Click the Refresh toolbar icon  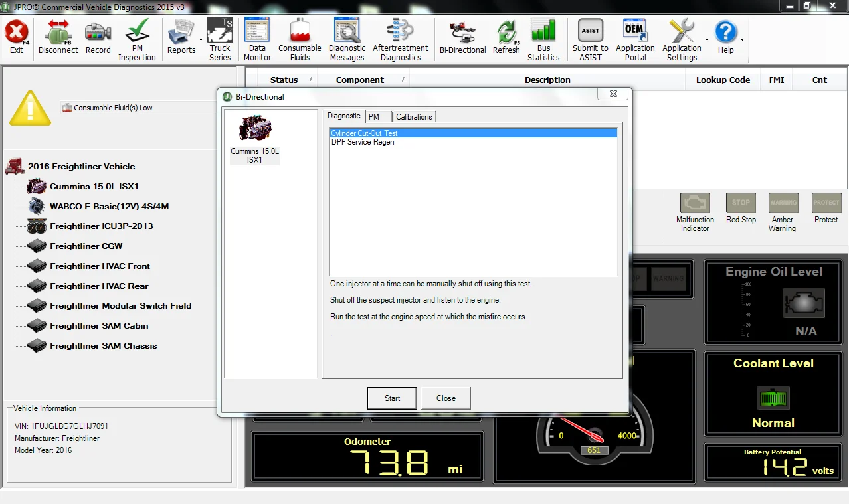coord(506,38)
